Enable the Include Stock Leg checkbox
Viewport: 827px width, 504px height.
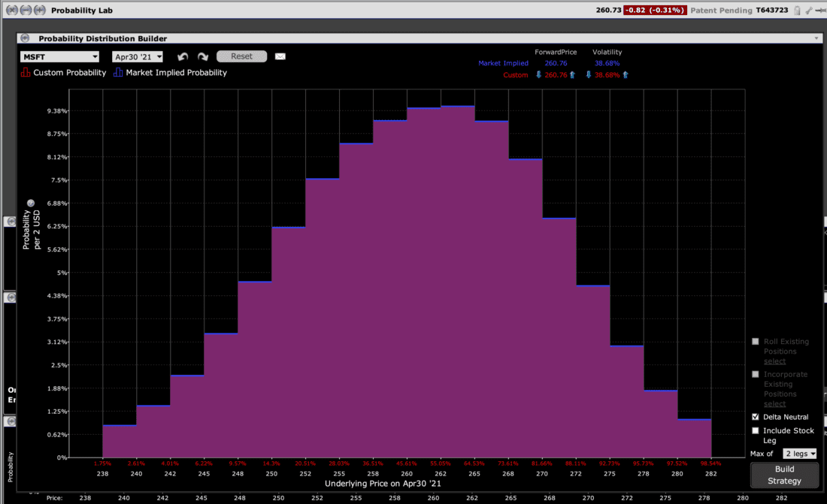pyautogui.click(x=756, y=430)
